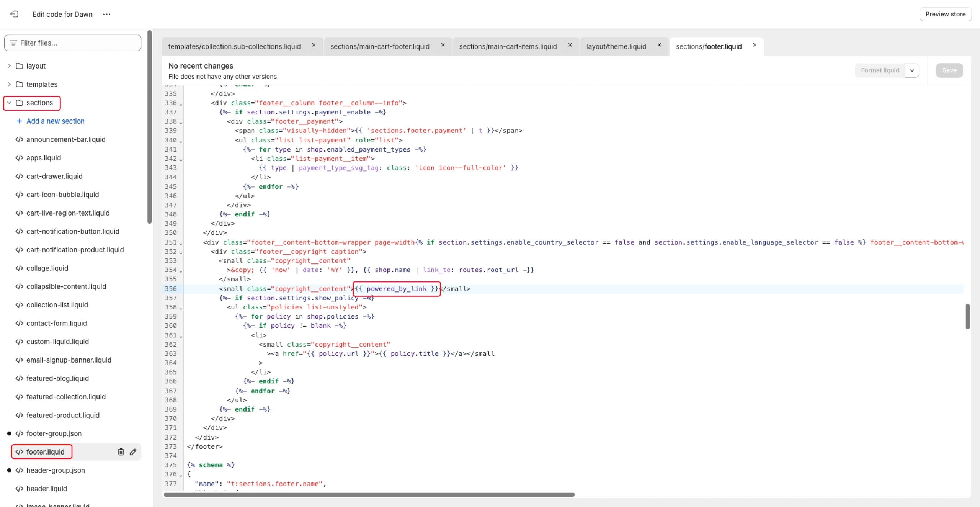Viewport: 980px width, 507px height.
Task: Click the Preview store button
Action: 945,14
